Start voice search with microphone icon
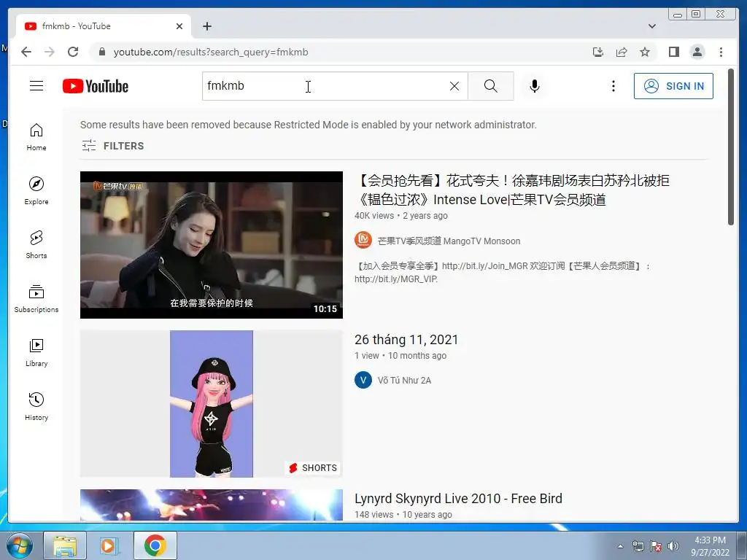 point(535,86)
